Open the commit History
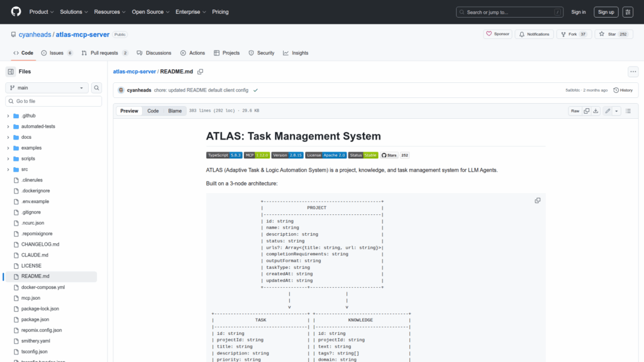Screen dimensions: 644x362 (623, 90)
